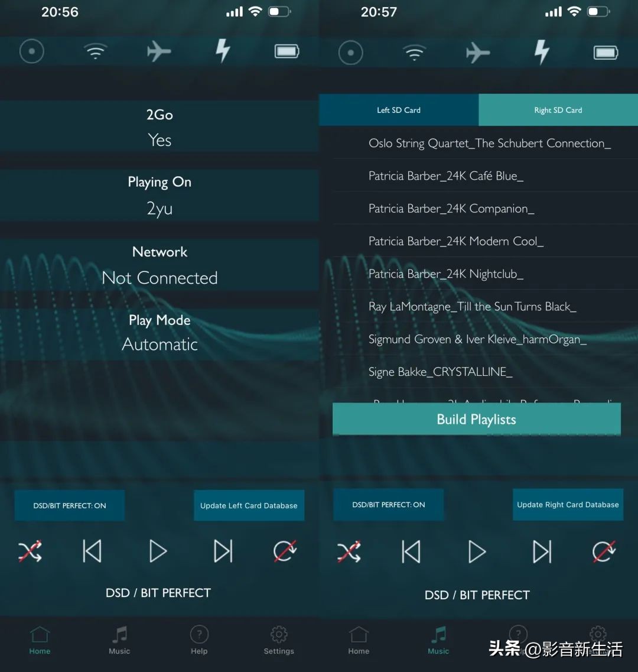This screenshot has width=638, height=672.
Task: Tap the skip-to-next-track icon
Action: [223, 551]
